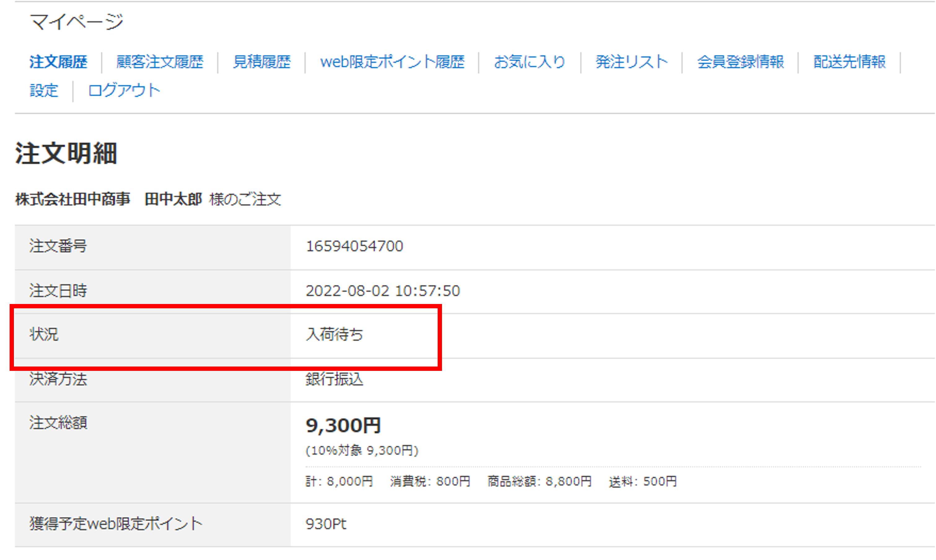936x560 pixels.
Task: Click the company name 株式会社田中商事
Action: click(x=73, y=199)
